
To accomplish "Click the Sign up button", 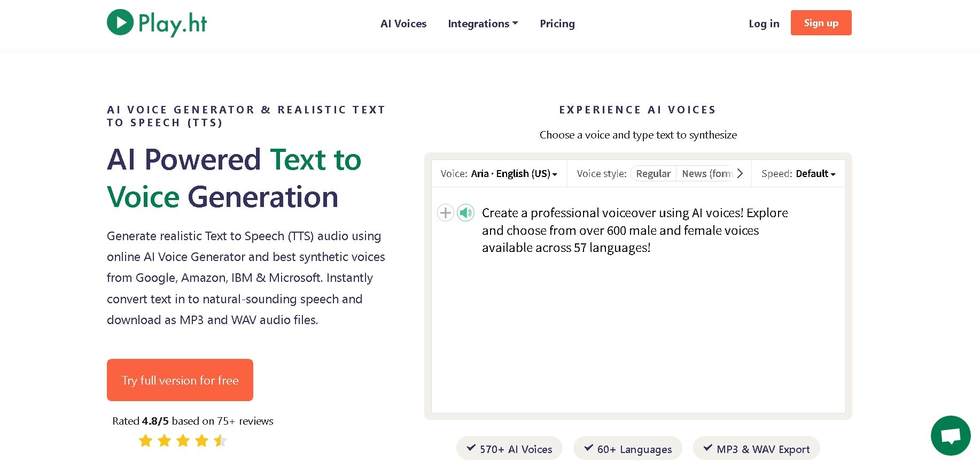I will [821, 23].
